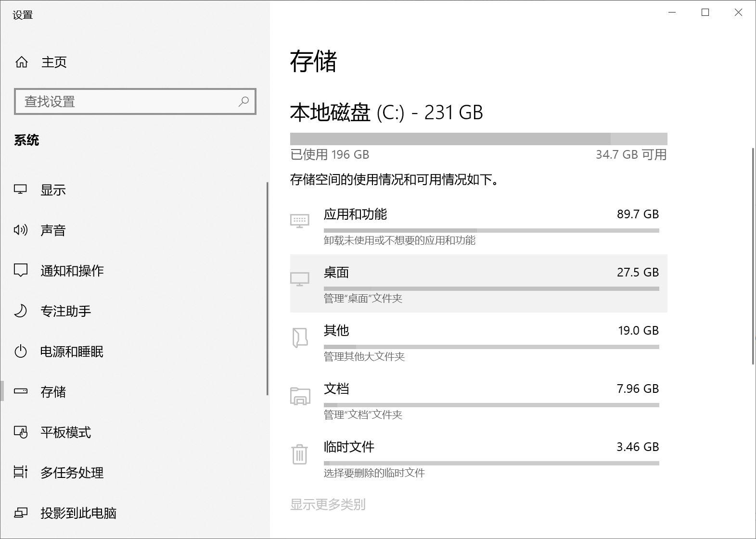Click the Power and sleep icon

[x=20, y=351]
